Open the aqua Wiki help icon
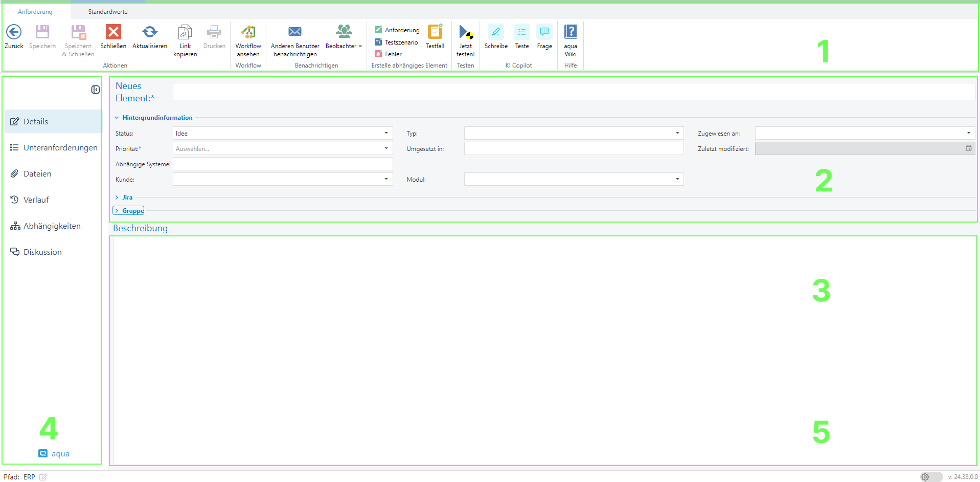This screenshot has height=482, width=980. click(x=570, y=32)
